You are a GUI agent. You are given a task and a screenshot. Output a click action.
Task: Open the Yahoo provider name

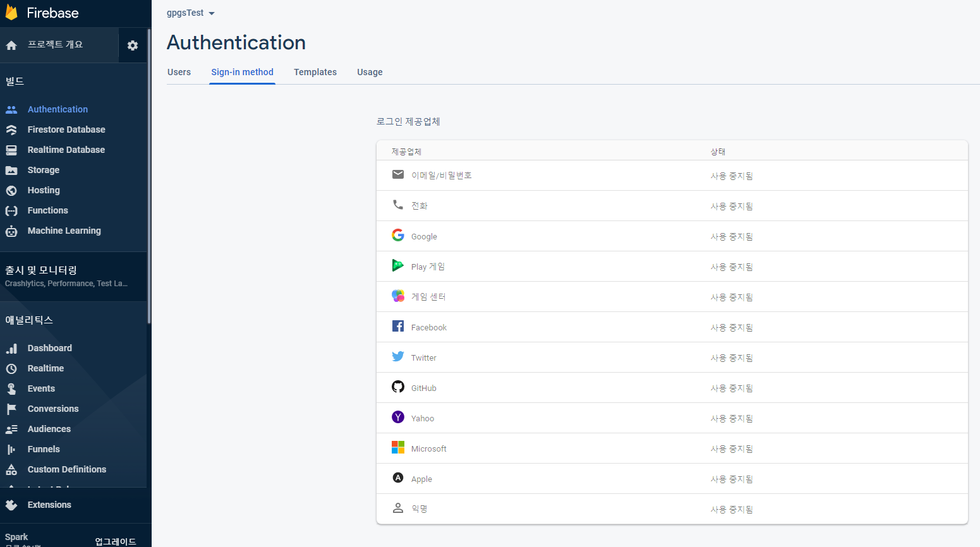coord(423,418)
